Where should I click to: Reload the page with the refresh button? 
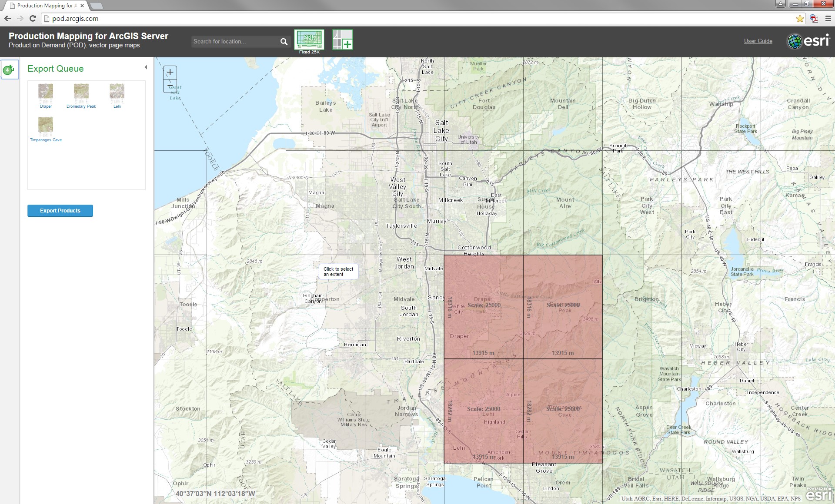click(x=33, y=19)
